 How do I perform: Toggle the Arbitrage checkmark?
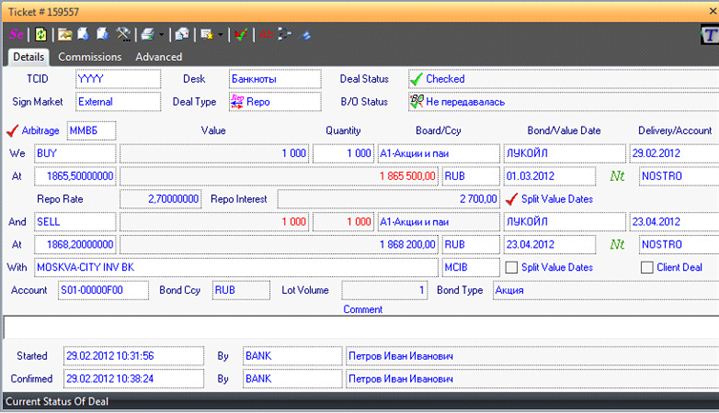pyautogui.click(x=12, y=131)
